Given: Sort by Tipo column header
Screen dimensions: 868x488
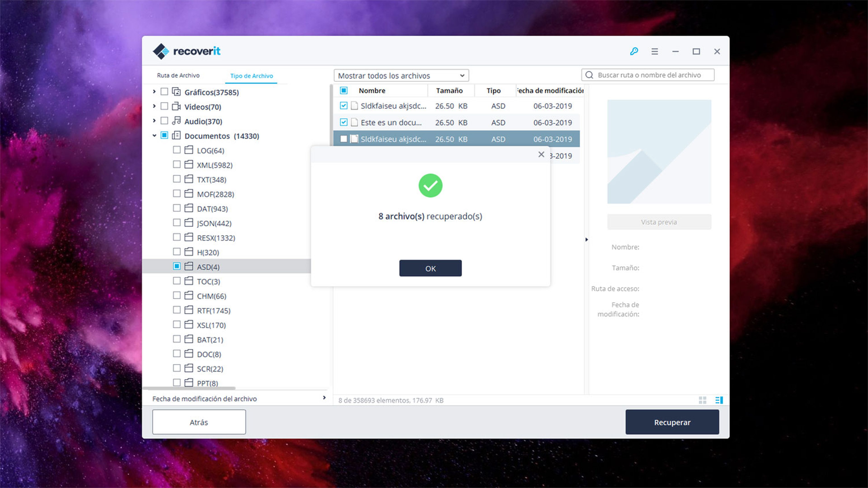Looking at the screenshot, I should [493, 91].
